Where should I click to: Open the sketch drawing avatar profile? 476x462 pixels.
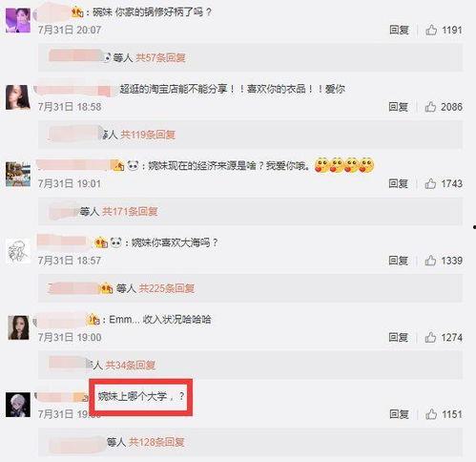[x=18, y=251]
